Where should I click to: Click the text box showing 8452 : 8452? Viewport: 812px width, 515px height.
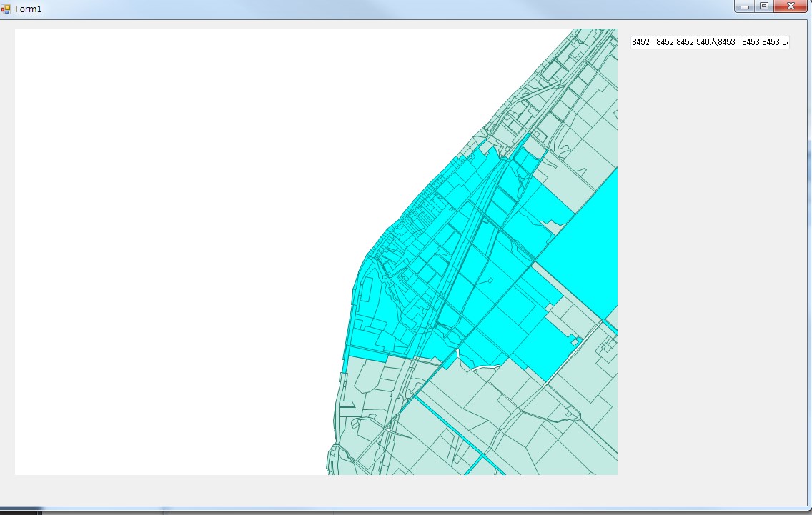coord(709,43)
